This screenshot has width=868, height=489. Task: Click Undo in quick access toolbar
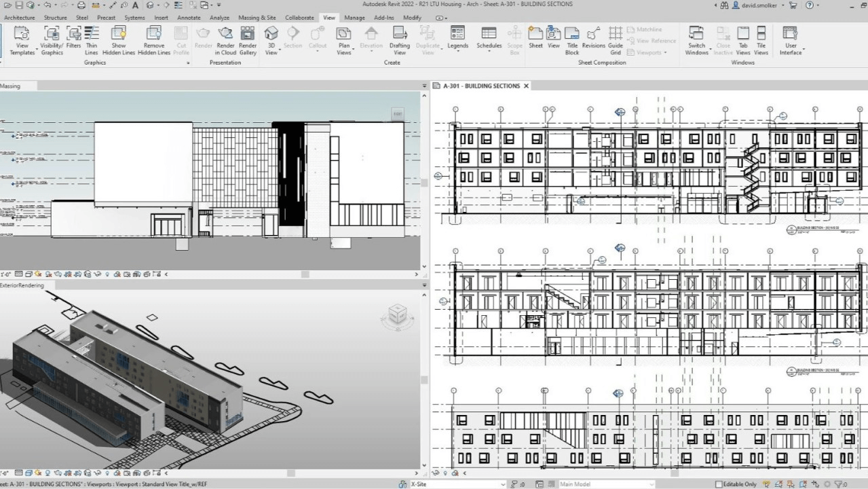48,5
